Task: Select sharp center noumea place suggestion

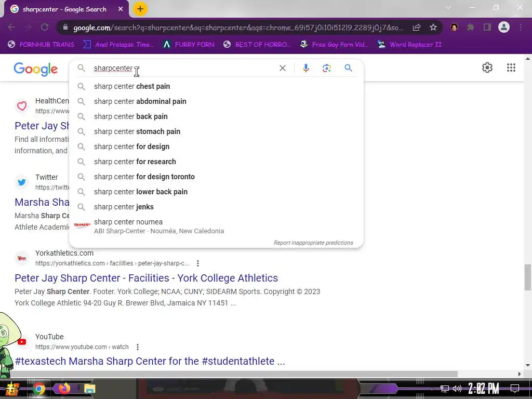Action: pyautogui.click(x=216, y=226)
